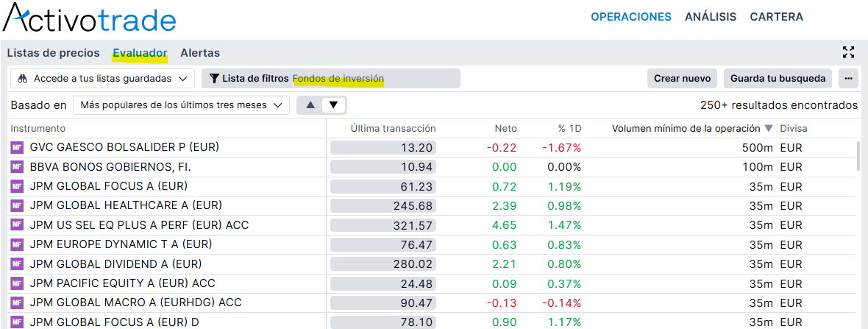Click last price 61.23 cell

click(x=383, y=187)
